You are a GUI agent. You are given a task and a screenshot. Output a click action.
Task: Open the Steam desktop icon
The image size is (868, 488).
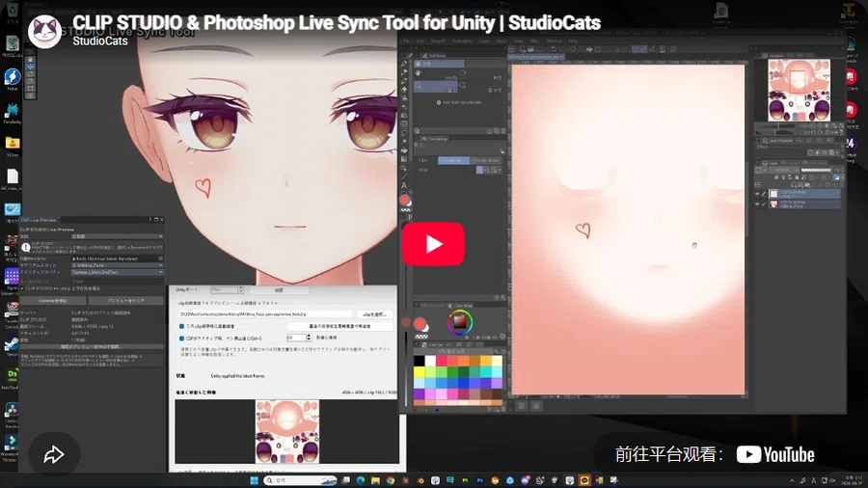[x=12, y=344]
